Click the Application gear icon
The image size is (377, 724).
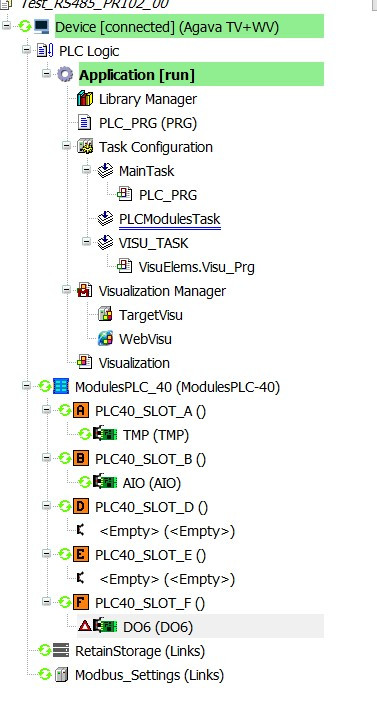coord(65,75)
